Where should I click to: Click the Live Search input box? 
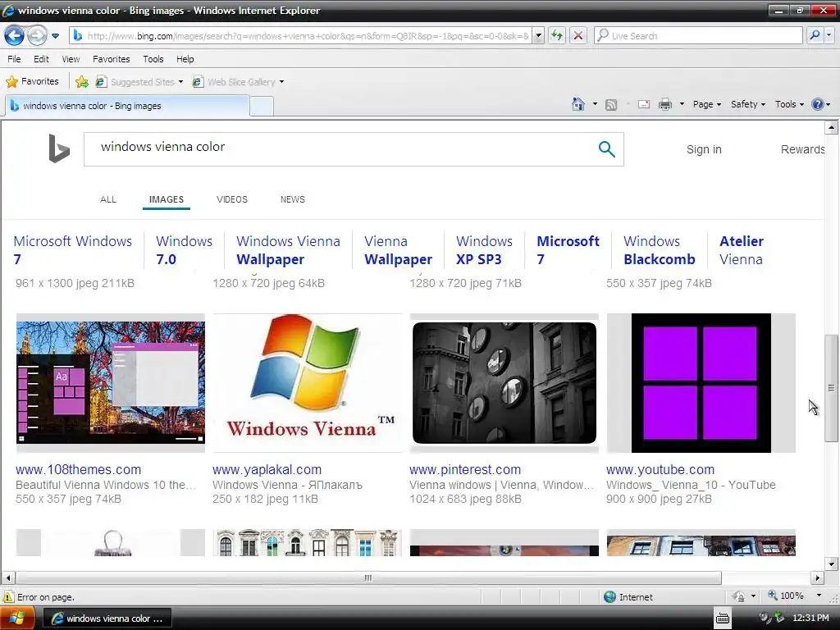tap(699, 36)
